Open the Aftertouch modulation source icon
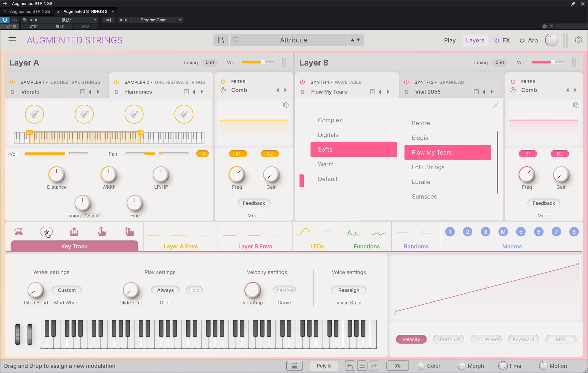Screen dimensions: 588x373 (x=102, y=232)
